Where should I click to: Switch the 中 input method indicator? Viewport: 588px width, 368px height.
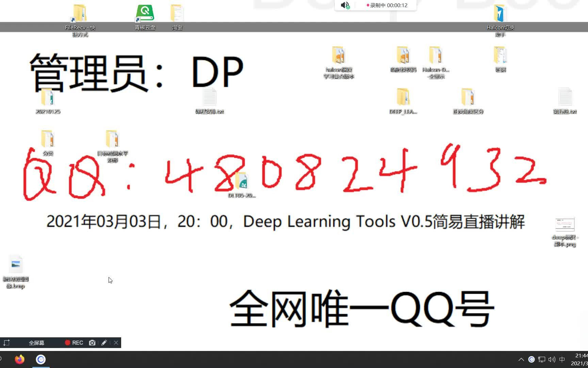[562, 359]
